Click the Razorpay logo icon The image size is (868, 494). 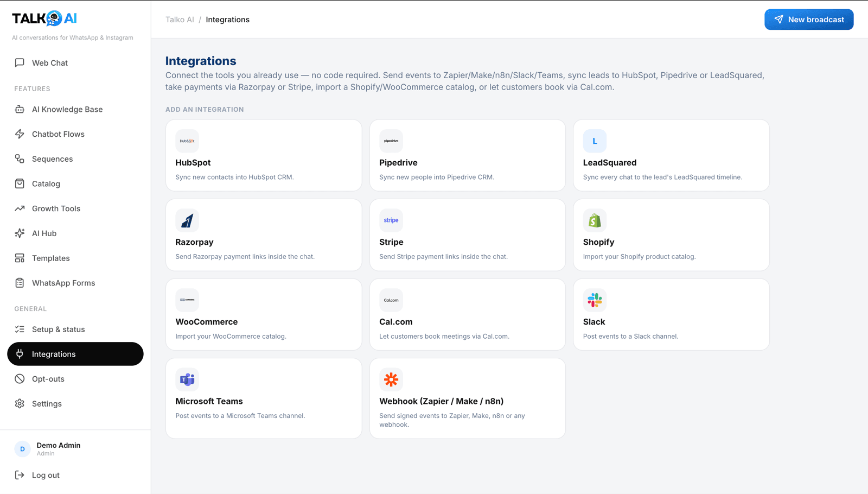[x=187, y=220]
